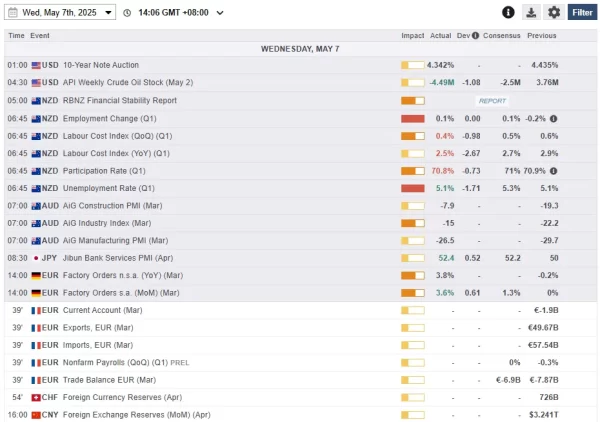Click the Consensus column header

(x=501, y=36)
